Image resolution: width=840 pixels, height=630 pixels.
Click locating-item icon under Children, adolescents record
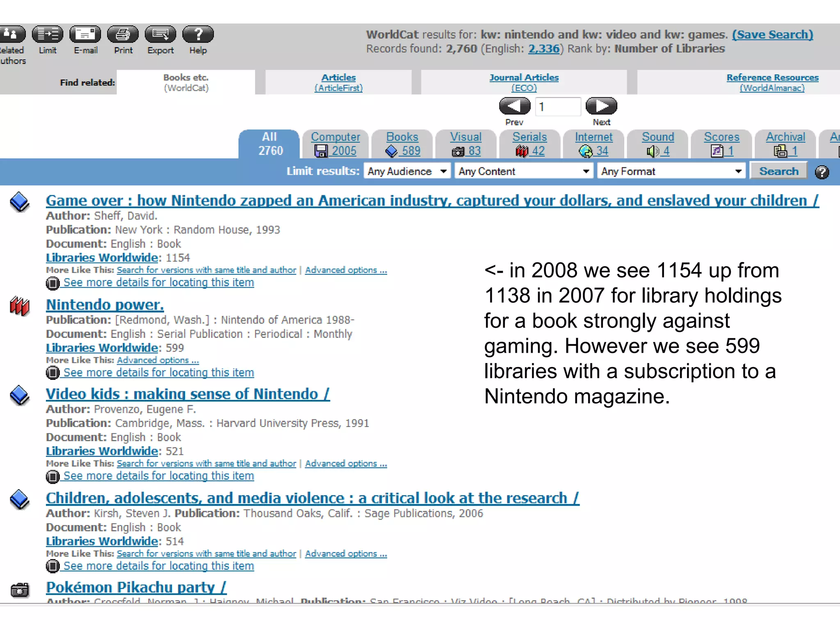52,566
